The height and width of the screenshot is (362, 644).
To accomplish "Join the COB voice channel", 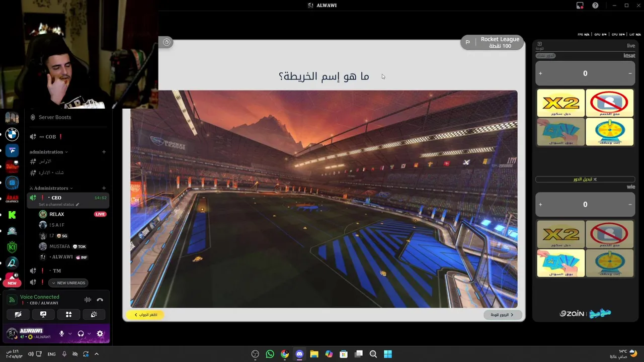I will 51,137.
